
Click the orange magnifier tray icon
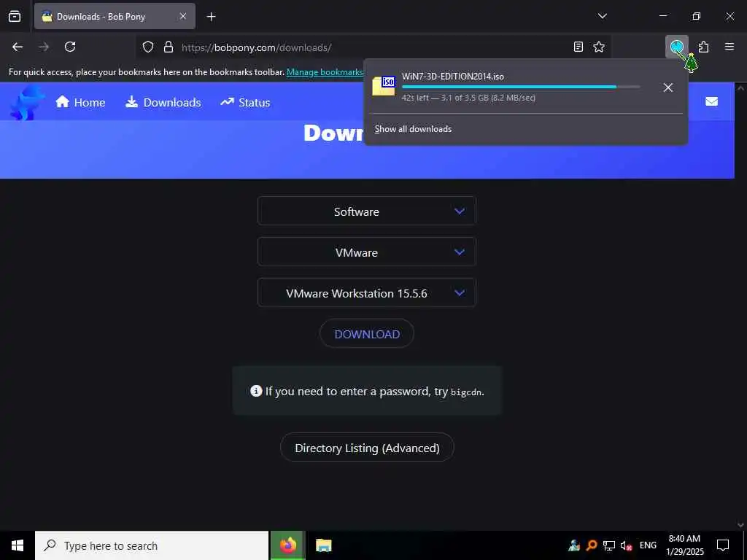coord(592,545)
